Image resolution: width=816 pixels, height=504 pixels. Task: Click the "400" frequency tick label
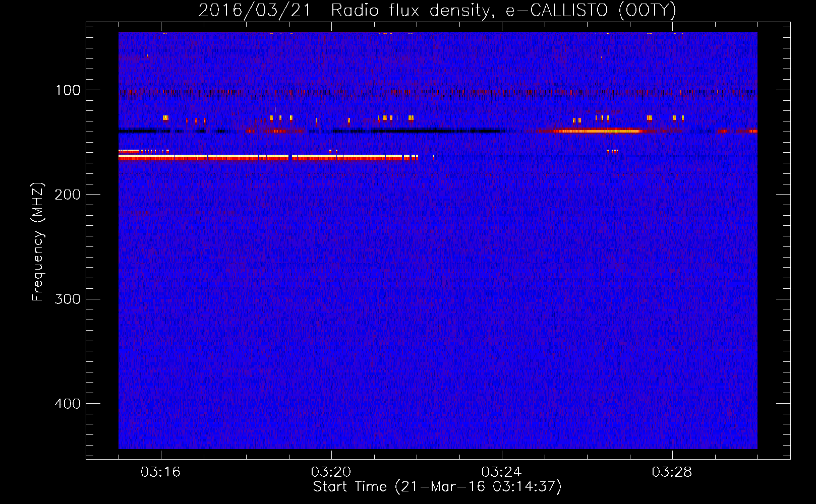pyautogui.click(x=68, y=404)
